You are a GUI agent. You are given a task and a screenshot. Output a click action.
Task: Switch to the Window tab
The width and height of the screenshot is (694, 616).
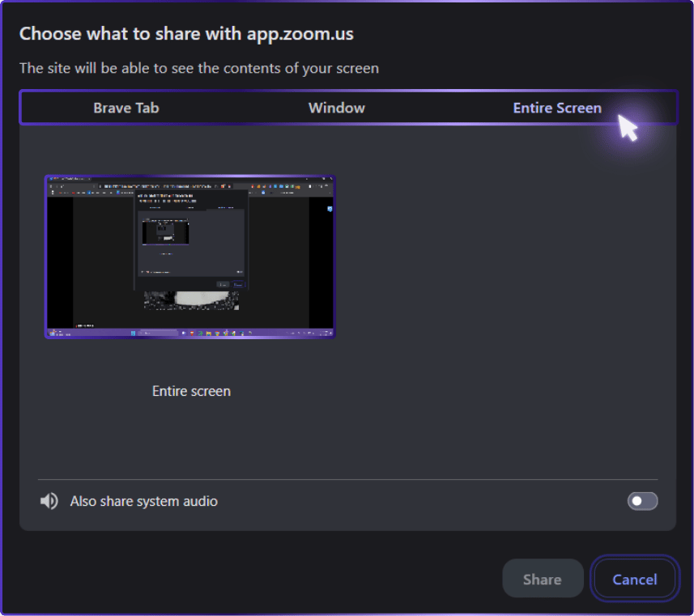(336, 108)
